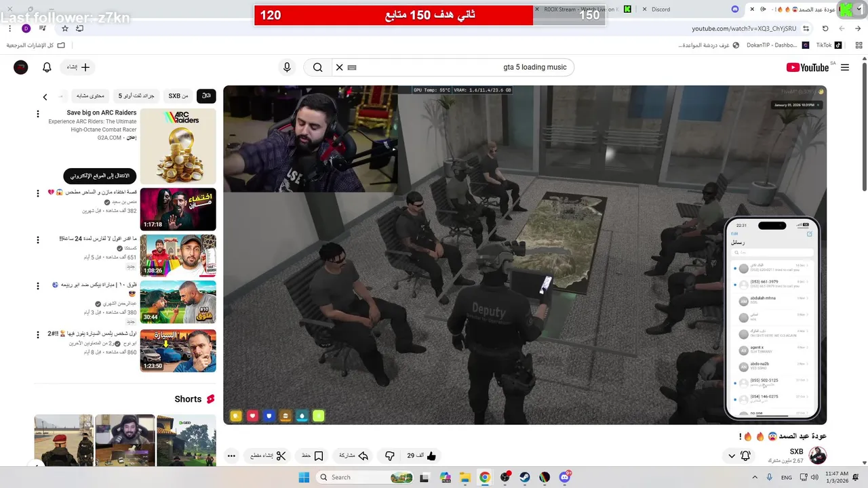
Task: Like the video with thumbs up
Action: 421,456
